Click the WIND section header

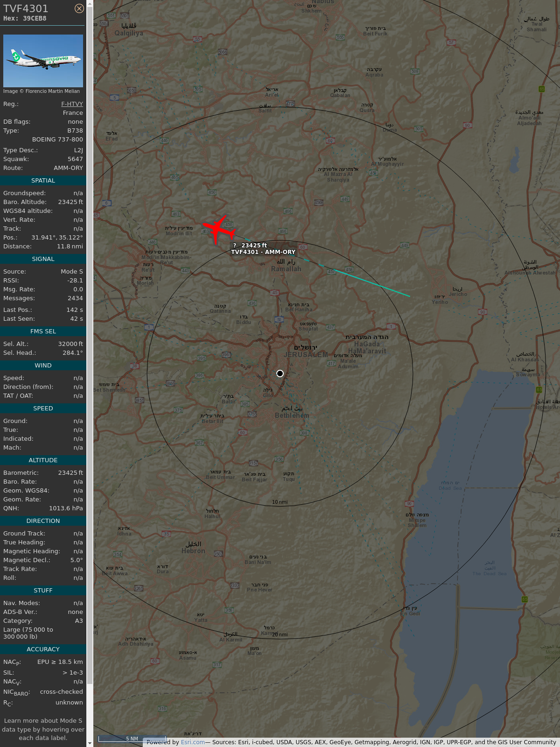(43, 366)
